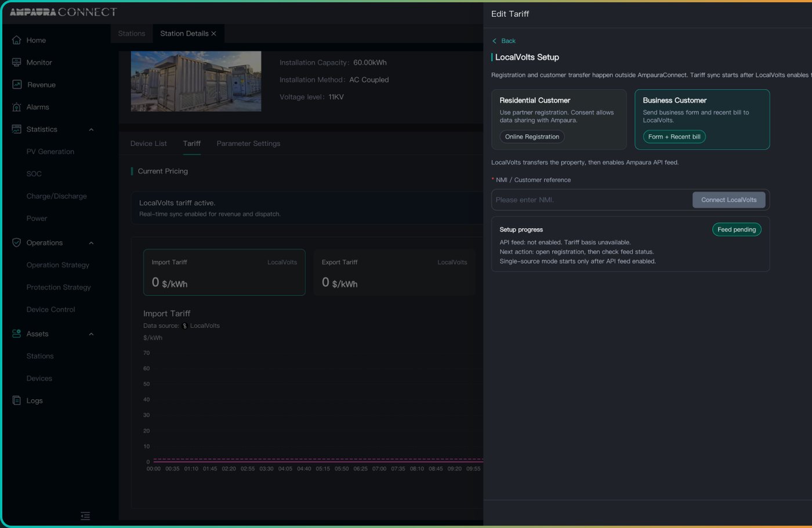Click the 'Installation Capacity: 60.00kWh' text
Viewport: 812px width, 528px height.
pyautogui.click(x=333, y=63)
